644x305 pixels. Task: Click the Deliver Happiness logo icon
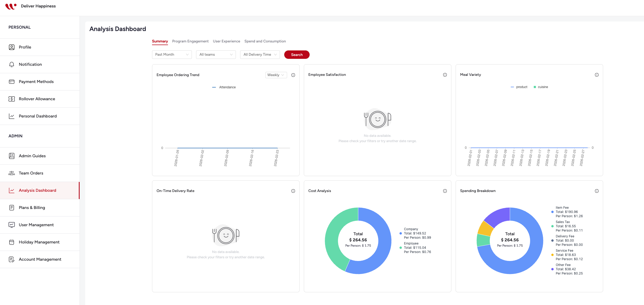coord(11,6)
